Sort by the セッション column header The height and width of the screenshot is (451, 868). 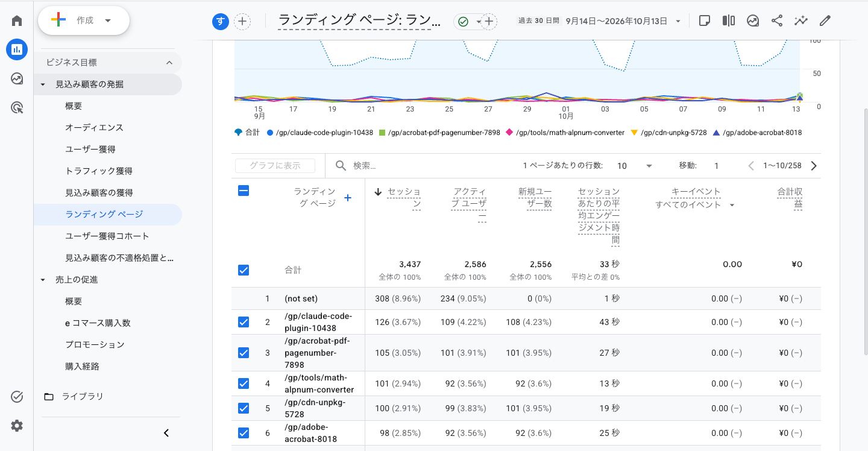coord(404,198)
